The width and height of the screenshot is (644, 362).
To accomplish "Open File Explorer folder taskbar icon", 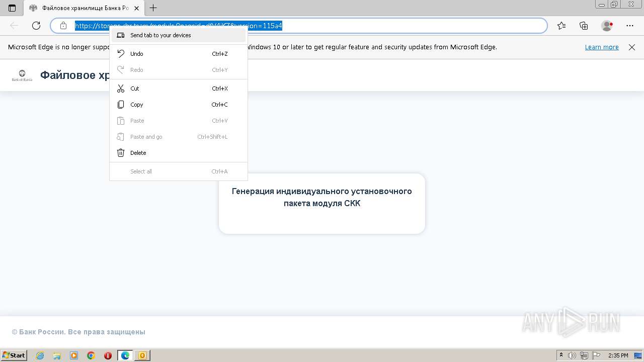I will pos(57,355).
